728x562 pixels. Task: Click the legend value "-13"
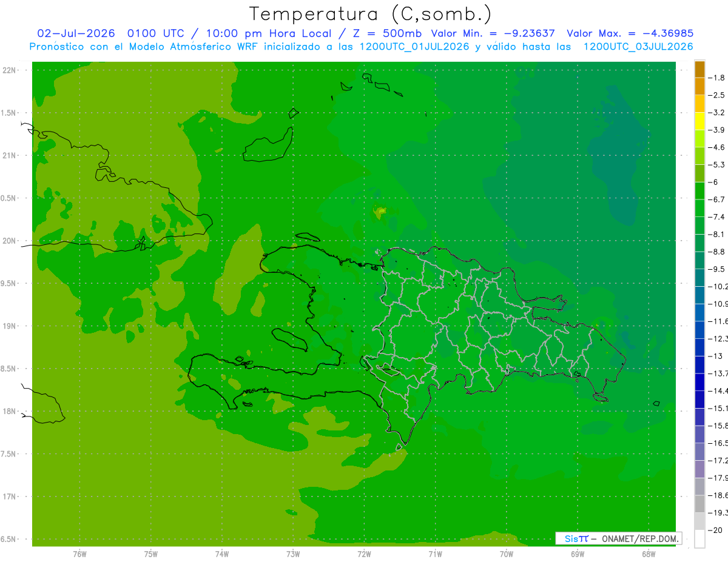(716, 356)
